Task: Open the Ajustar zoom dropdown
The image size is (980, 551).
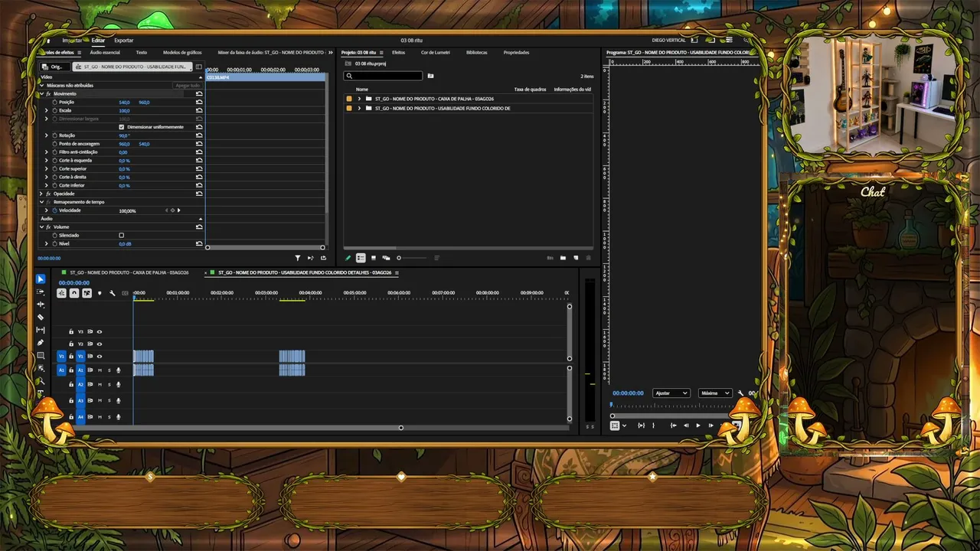Action: [671, 393]
